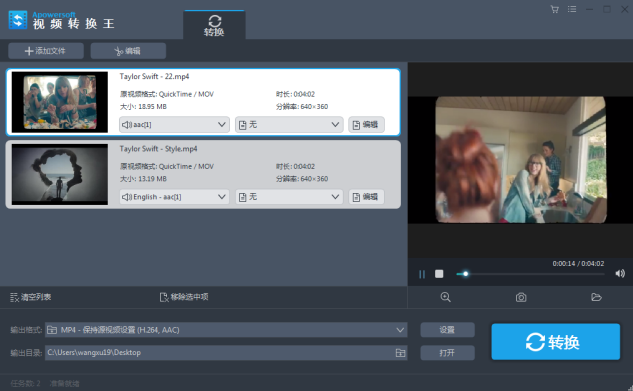Image resolution: width=633 pixels, height=391 pixels.
Task: Click the 添加文件 button
Action: pos(46,51)
